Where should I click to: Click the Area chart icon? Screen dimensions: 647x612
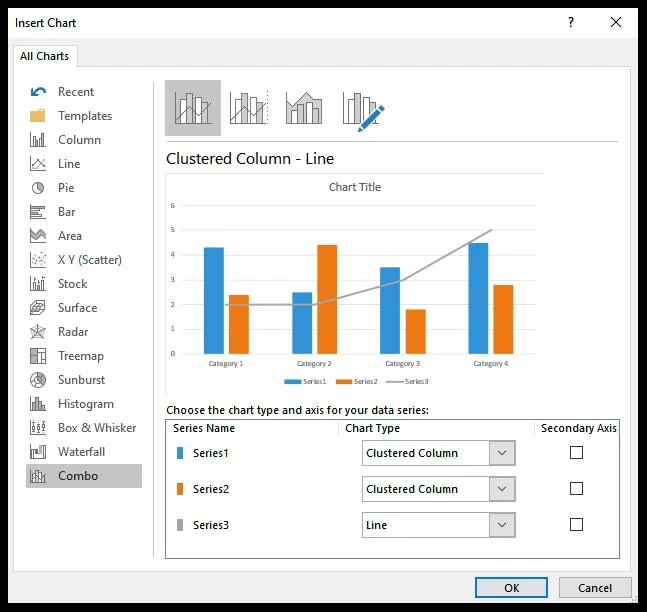click(38, 236)
